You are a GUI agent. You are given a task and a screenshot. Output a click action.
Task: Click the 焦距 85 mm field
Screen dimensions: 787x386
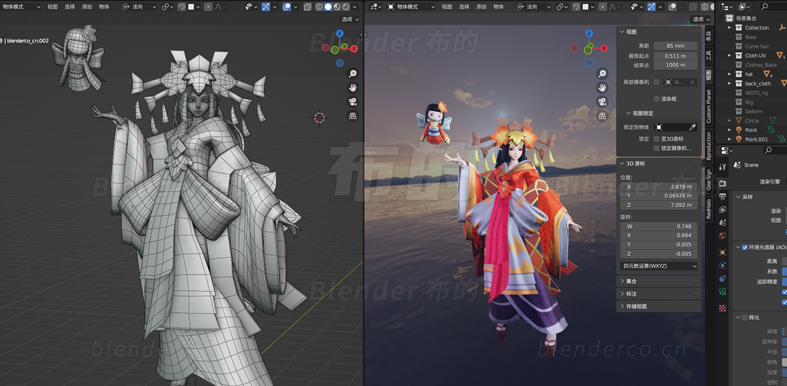click(x=676, y=46)
